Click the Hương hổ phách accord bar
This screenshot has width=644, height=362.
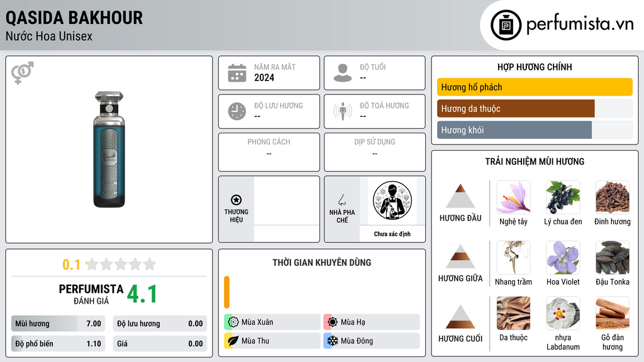tap(535, 87)
